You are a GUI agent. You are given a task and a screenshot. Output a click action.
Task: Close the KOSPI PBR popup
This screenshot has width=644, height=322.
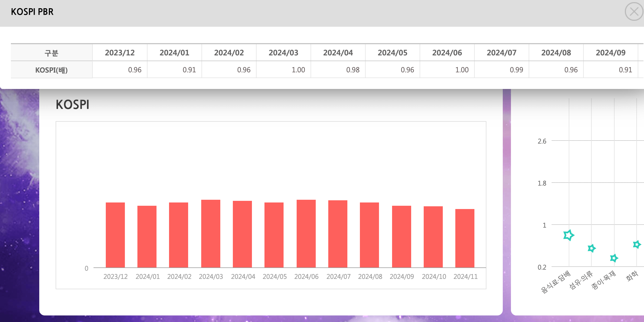coord(634,11)
